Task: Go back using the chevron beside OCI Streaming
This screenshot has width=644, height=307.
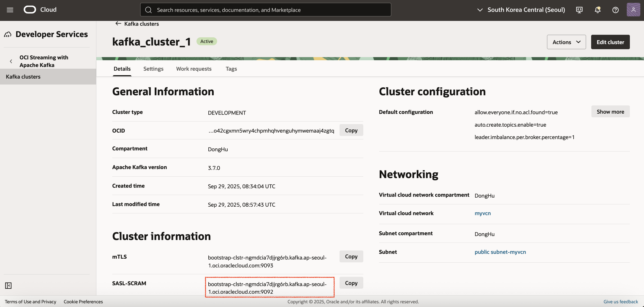Action: (11, 61)
